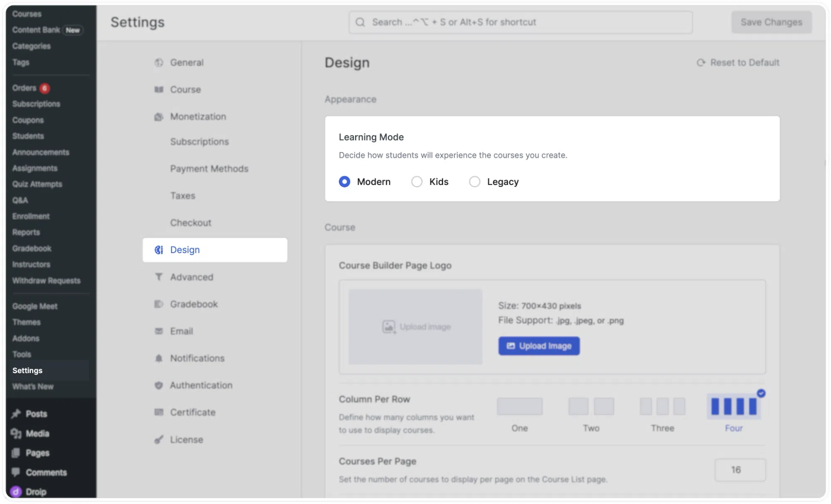This screenshot has height=504, width=831.
Task: Click the Save Changes button
Action: (x=772, y=22)
